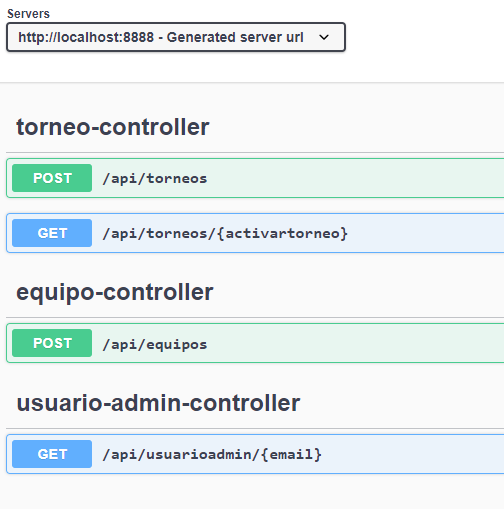This screenshot has height=509, width=504.
Task: Open the /api/usuarioadmin/{email} endpoint path
Action: (212, 454)
